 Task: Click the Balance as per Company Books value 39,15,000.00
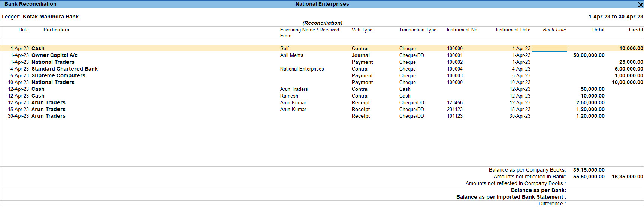coord(589,170)
